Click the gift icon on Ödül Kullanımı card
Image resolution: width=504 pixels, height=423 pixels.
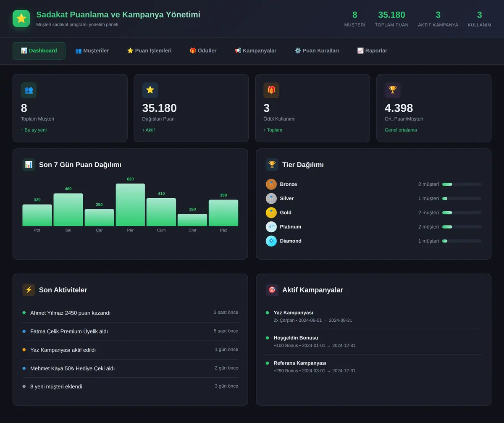[271, 90]
